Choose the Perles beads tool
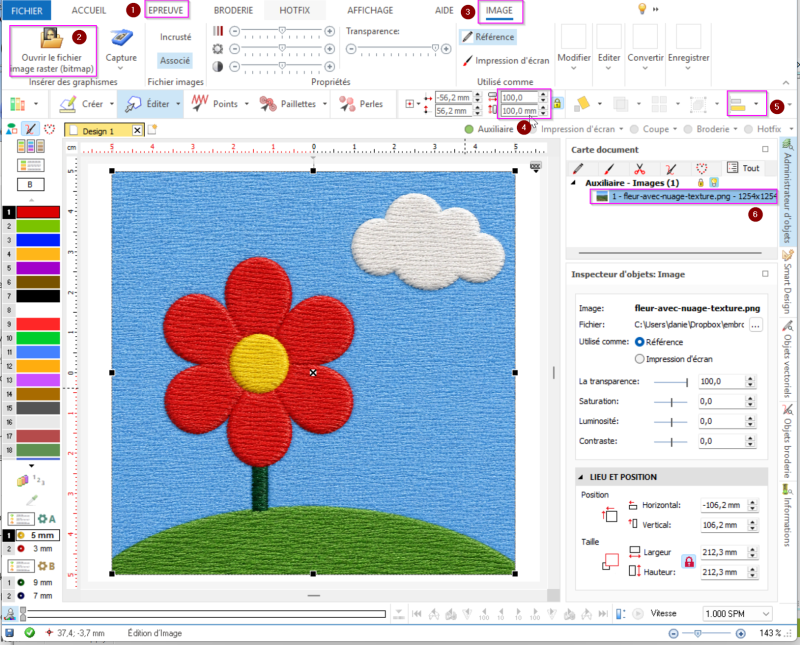 [360, 104]
